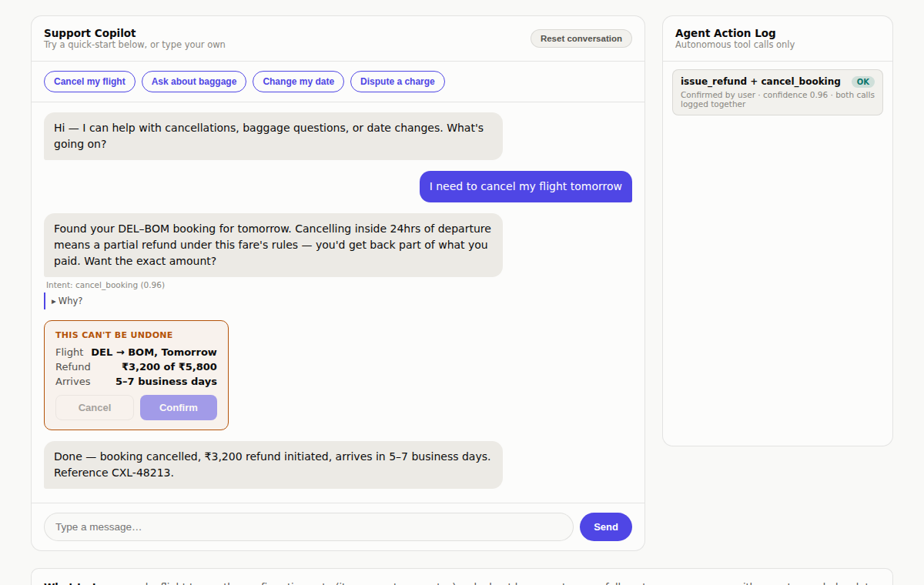Expand the 'Why?' explanation disclosure
Screen dimensions: 924x585
click(x=67, y=301)
